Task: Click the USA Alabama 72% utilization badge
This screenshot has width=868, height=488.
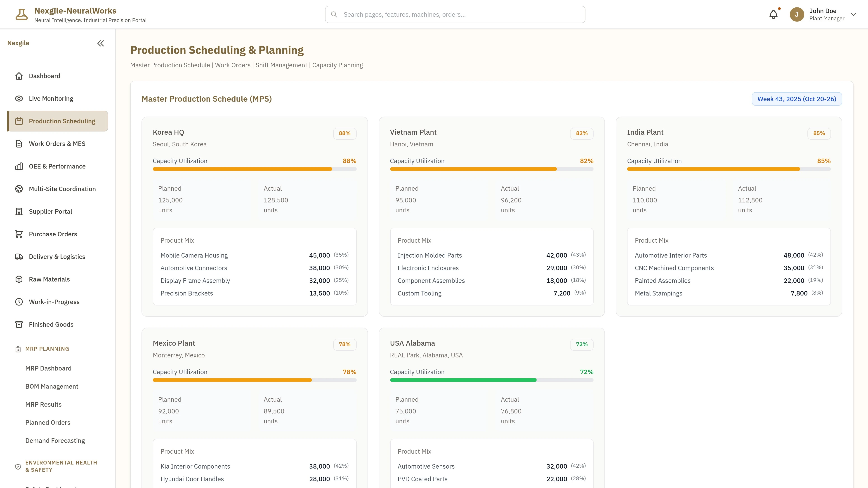Action: [x=582, y=344]
